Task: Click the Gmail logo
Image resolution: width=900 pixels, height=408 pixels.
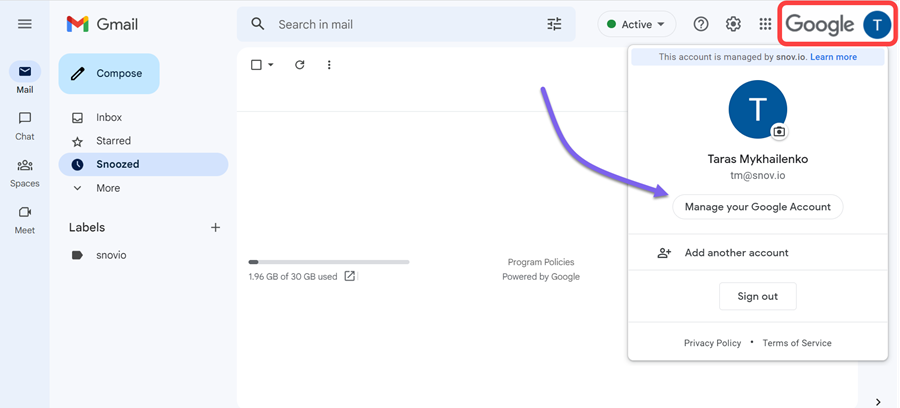Action: click(102, 24)
